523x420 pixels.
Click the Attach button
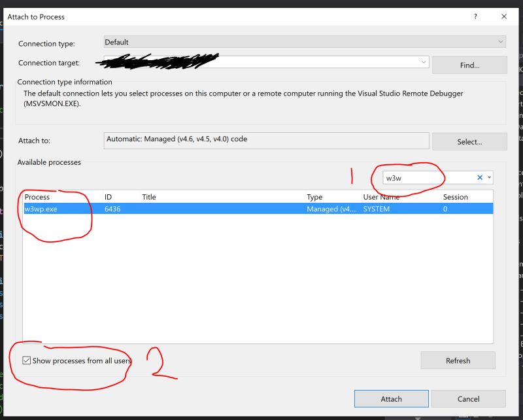(x=391, y=398)
